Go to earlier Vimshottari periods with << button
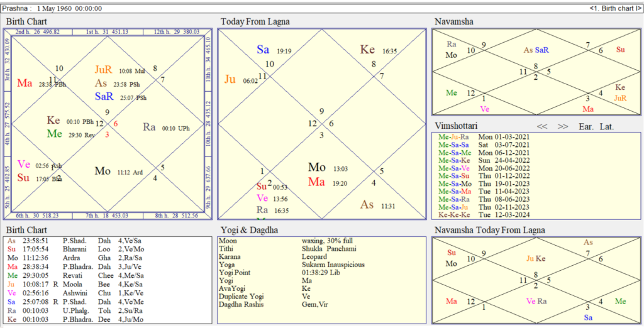Image resolution: width=644 pixels, height=328 pixels. click(x=542, y=126)
